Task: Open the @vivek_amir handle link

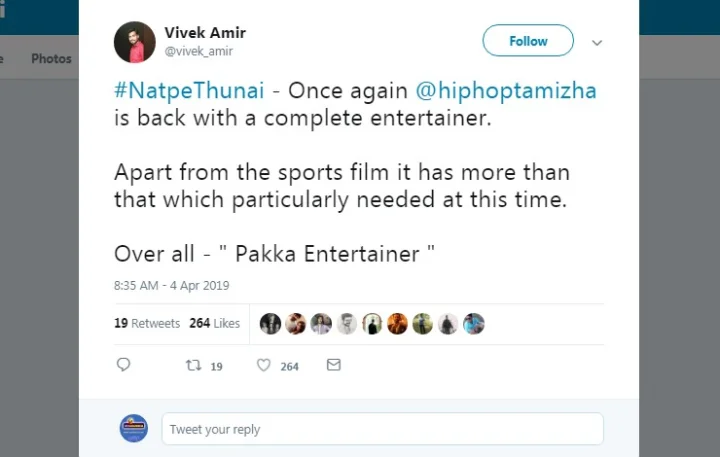Action: [x=198, y=51]
